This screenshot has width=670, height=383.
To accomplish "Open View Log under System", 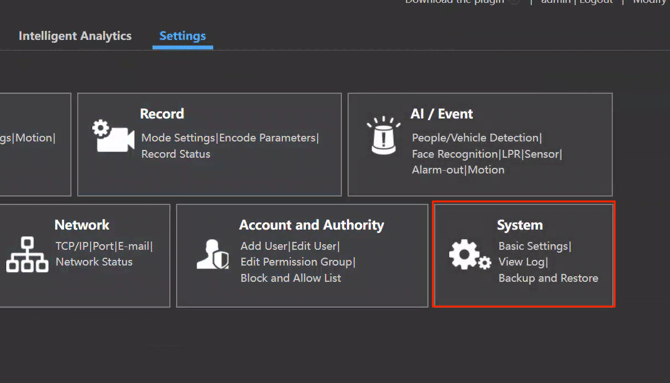I will [x=521, y=262].
